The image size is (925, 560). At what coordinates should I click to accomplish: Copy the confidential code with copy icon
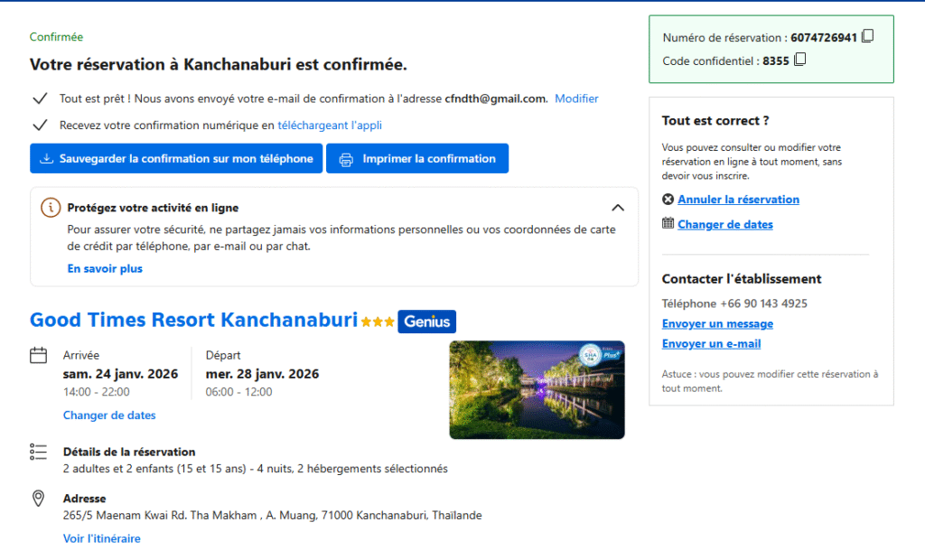tap(799, 61)
